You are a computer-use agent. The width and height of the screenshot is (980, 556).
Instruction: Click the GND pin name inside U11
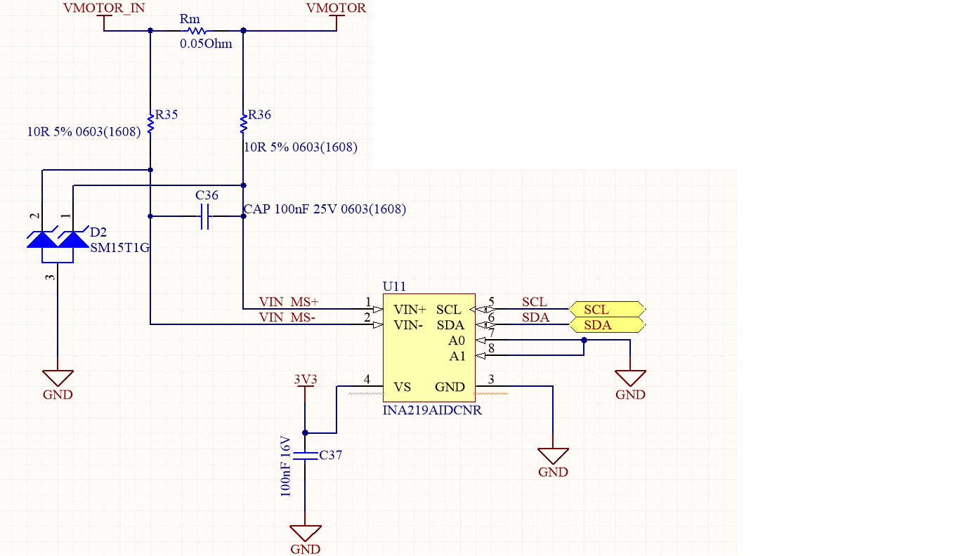pyautogui.click(x=450, y=387)
